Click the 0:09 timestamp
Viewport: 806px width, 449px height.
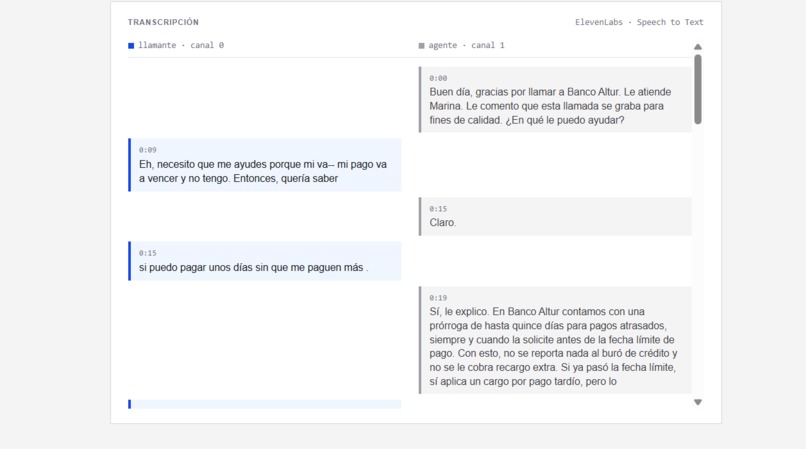tap(148, 150)
